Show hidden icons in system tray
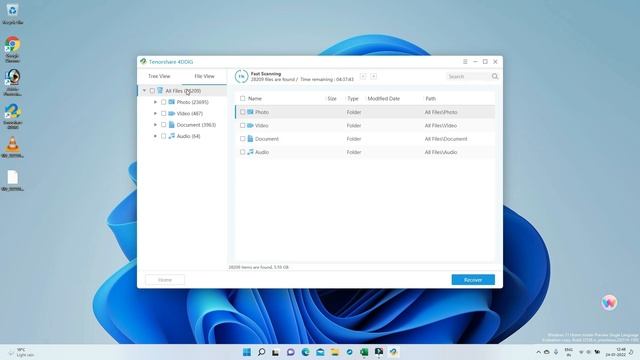Screen dimensions: 640x360 pyautogui.click(x=538, y=352)
